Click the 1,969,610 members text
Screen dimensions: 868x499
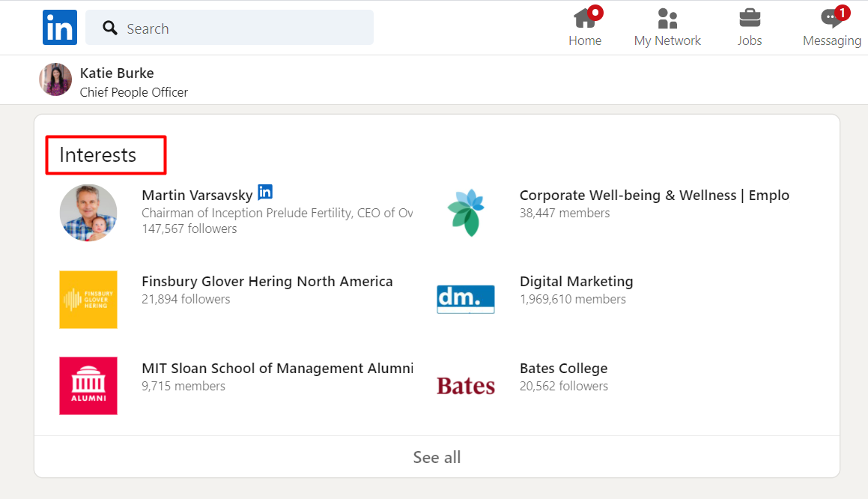573,299
